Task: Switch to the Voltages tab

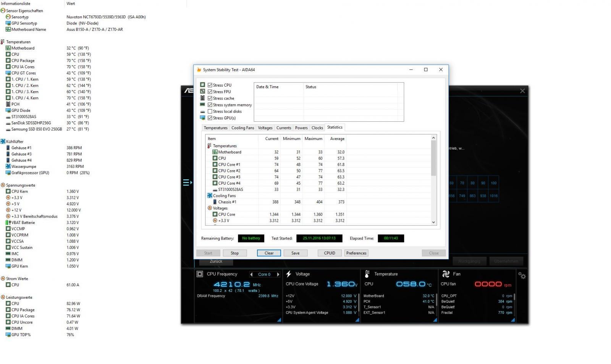Action: tap(265, 128)
